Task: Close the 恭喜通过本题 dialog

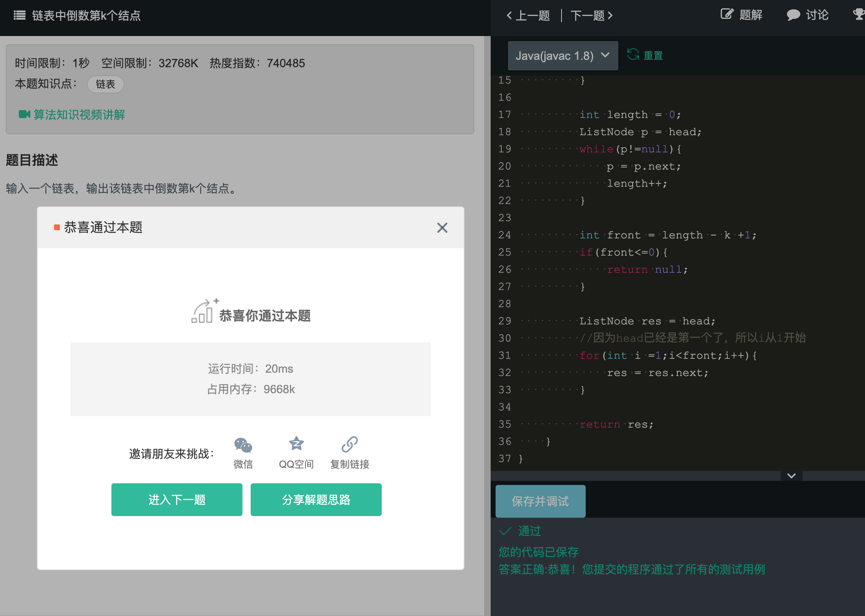Action: click(x=442, y=228)
